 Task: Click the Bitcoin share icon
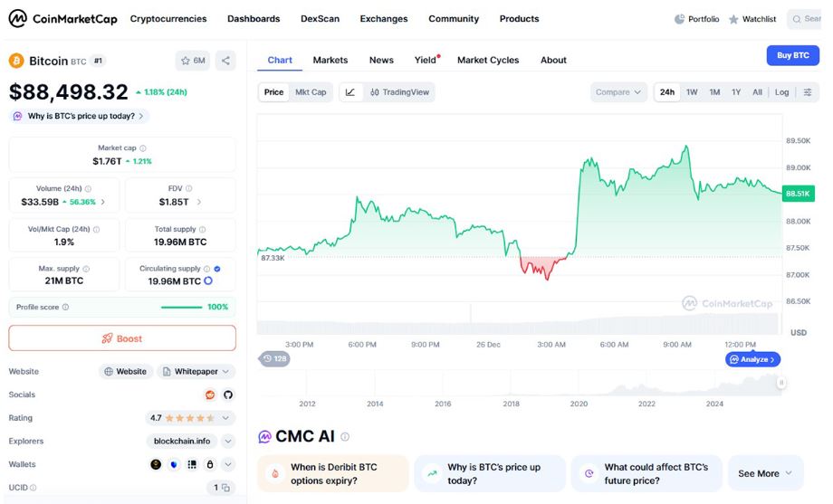[226, 61]
